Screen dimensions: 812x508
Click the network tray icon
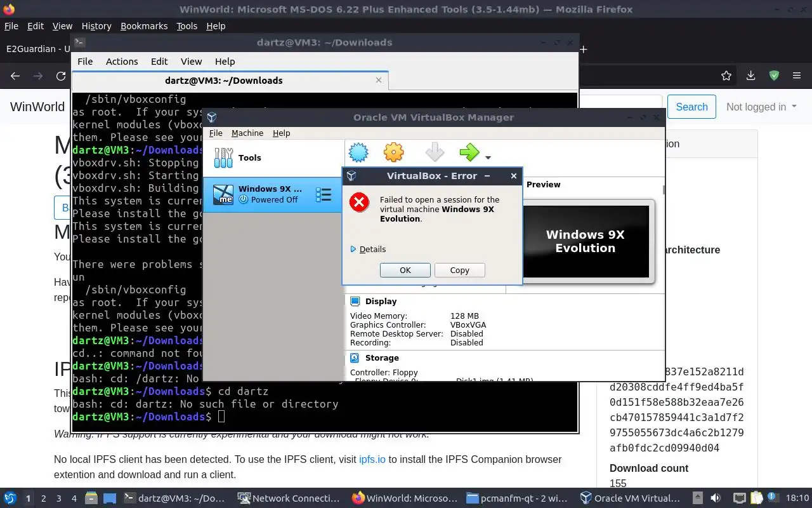(x=739, y=498)
